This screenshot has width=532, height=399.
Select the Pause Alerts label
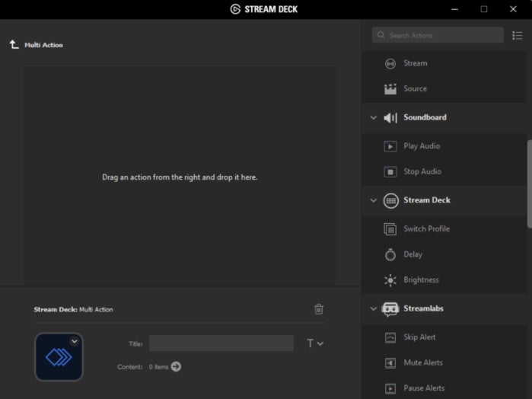[424, 388]
